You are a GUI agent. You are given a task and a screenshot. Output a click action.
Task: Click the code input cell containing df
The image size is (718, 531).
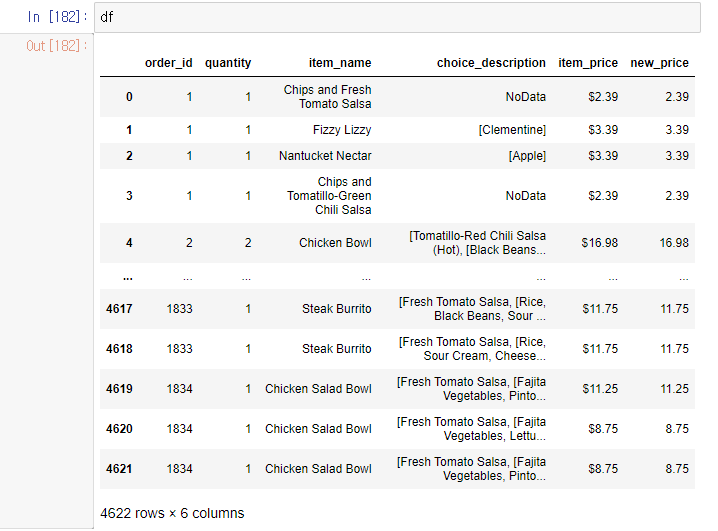[397, 17]
